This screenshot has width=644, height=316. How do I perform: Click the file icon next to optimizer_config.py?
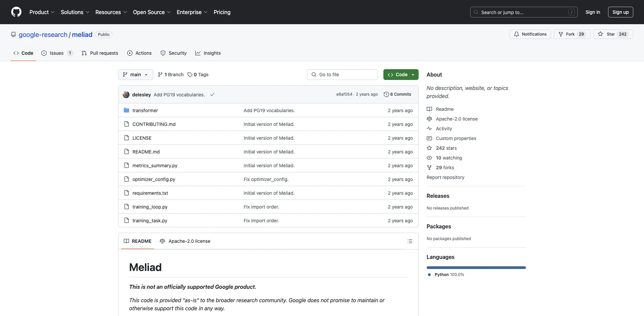[126, 179]
